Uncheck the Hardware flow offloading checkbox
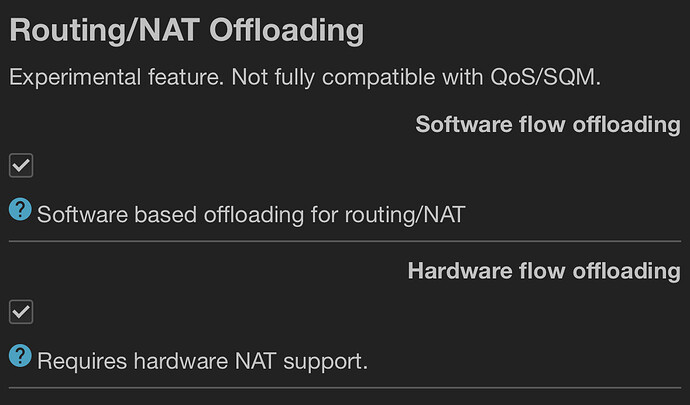The height and width of the screenshot is (405, 690). click(21, 312)
